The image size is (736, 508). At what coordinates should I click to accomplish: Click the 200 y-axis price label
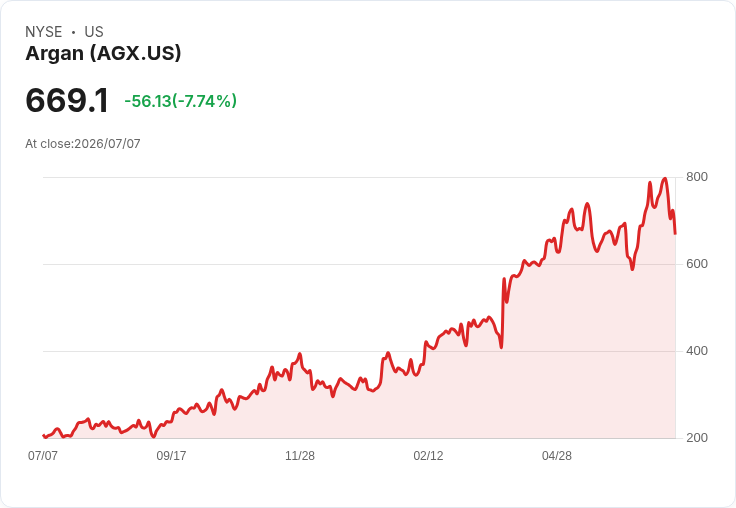click(x=697, y=438)
